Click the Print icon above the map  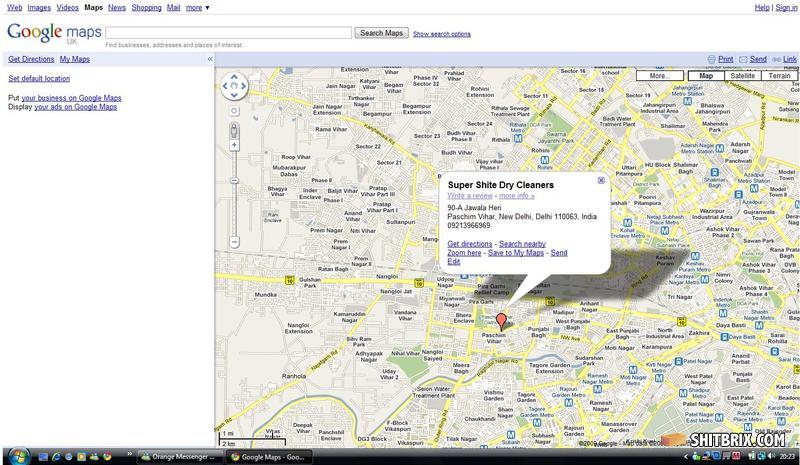pyautogui.click(x=712, y=59)
